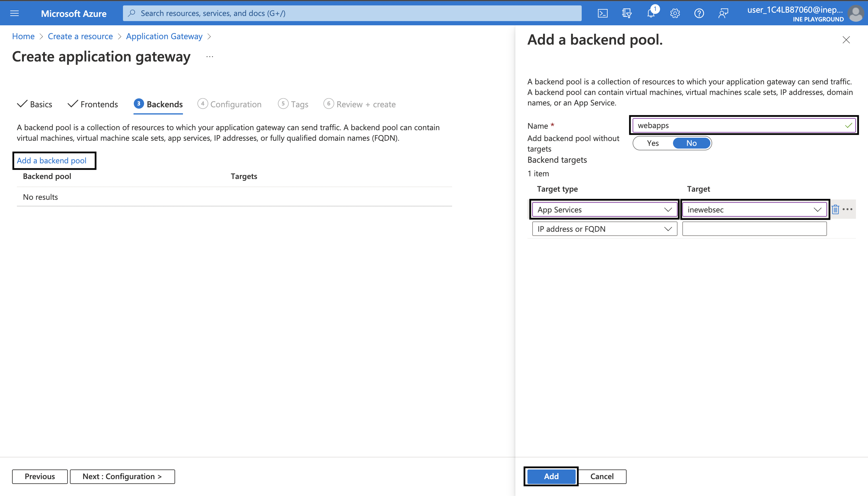
Task: Click the blue Add button
Action: coord(551,476)
